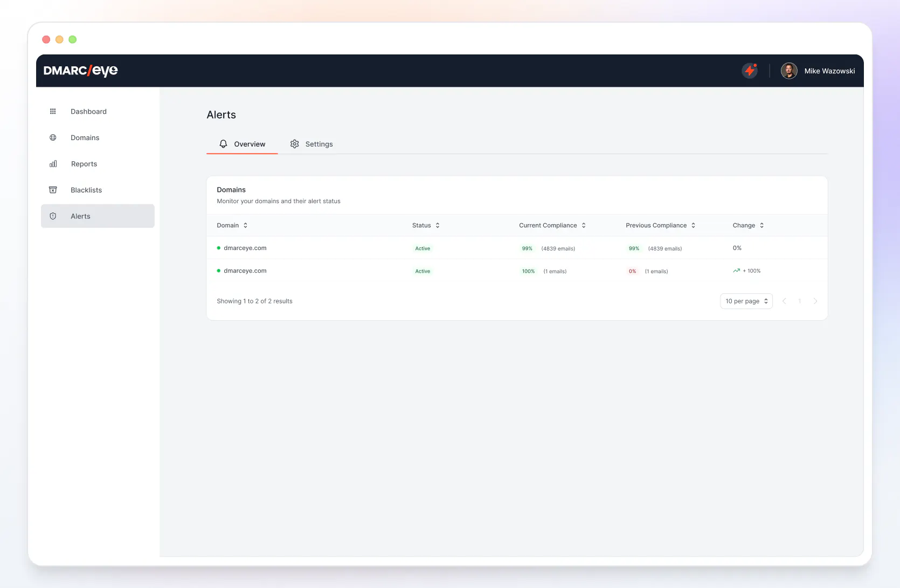Click the Current Compliance sort arrows

(584, 225)
